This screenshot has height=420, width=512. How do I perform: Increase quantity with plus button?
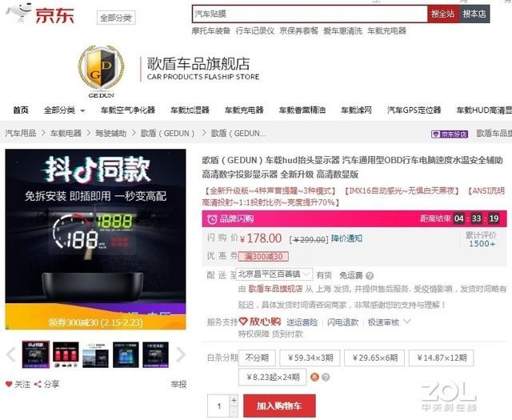[x=234, y=401]
